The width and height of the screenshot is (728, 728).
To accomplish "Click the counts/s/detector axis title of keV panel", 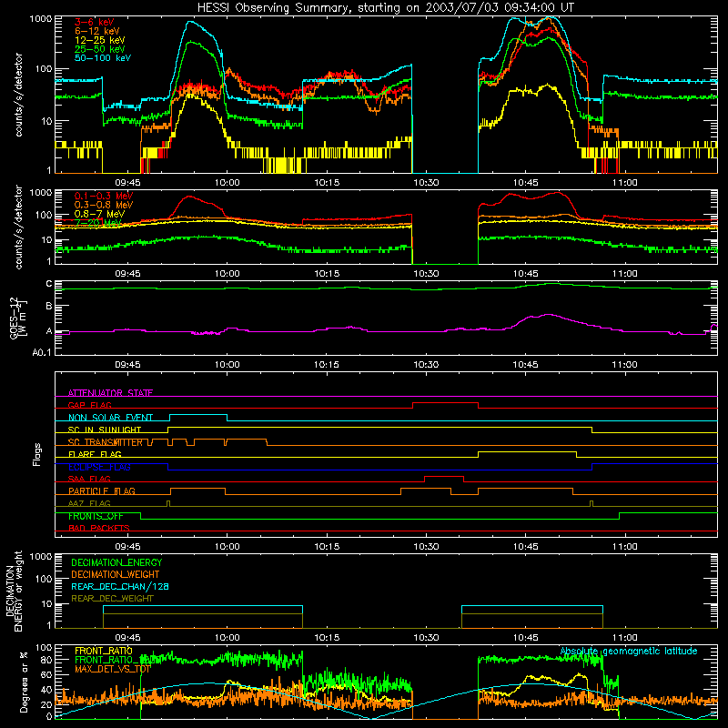I will point(18,95).
